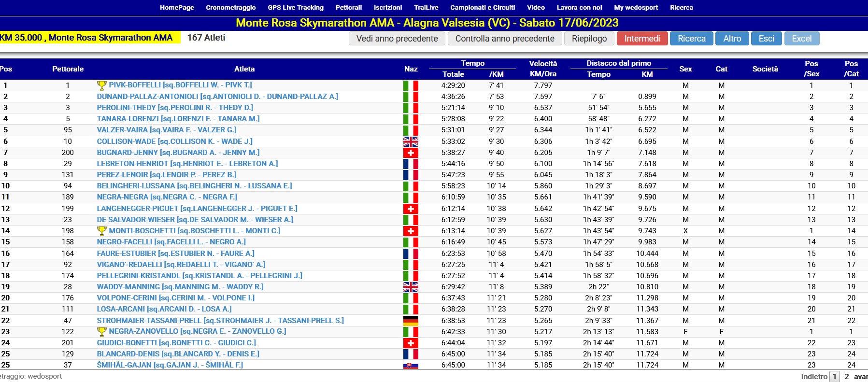Viewport: 868px width, 382px height.
Task: Open My wedosport menu item
Action: (x=636, y=7)
